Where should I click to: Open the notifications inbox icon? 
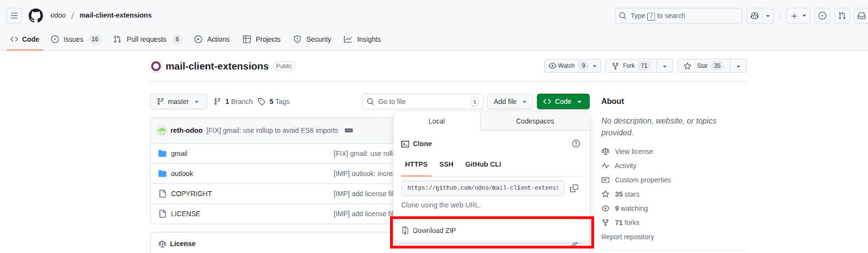click(861, 16)
